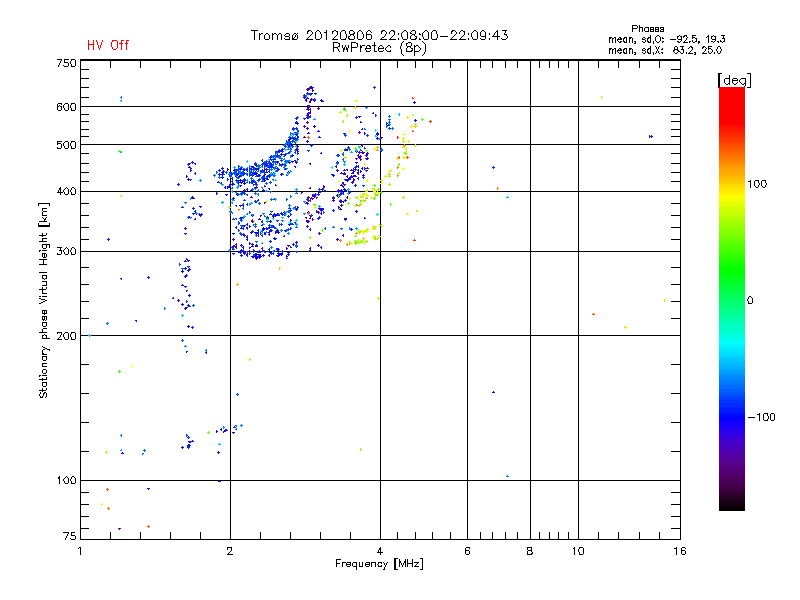Click the x-axis tick label '10'
The image size is (800, 600).
578,551
